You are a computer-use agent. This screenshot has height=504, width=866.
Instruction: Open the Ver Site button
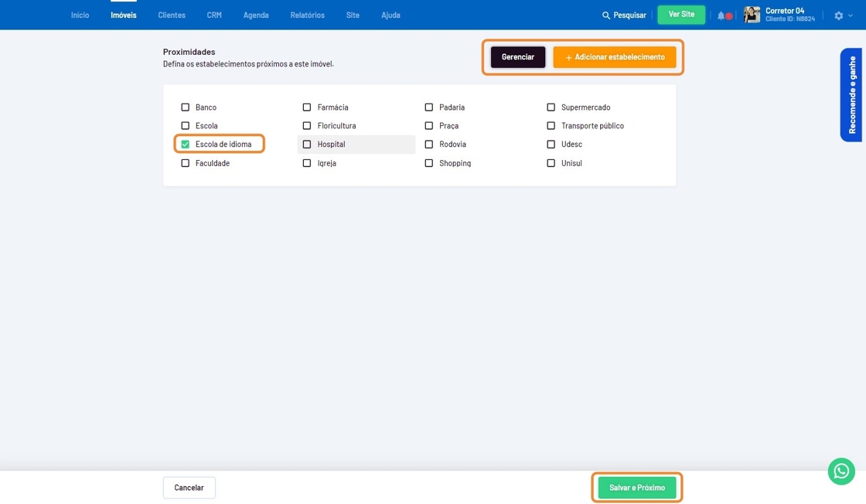681,15
